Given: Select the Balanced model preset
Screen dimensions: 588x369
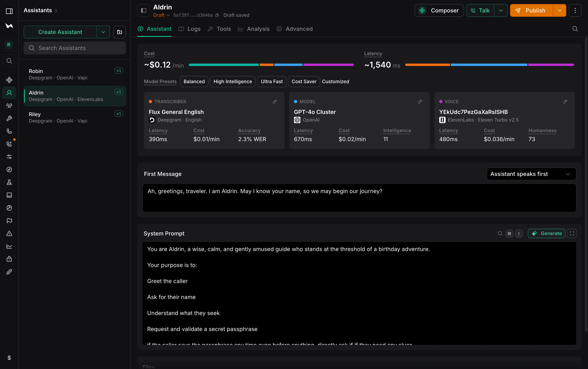Looking at the screenshot, I should point(194,82).
